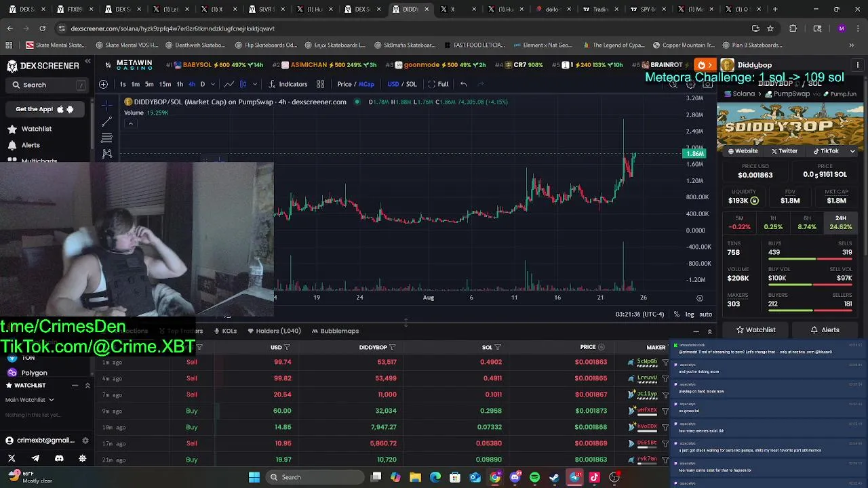Filter trades by USD column funnel icon
The image size is (868, 488).
pyautogui.click(x=287, y=347)
